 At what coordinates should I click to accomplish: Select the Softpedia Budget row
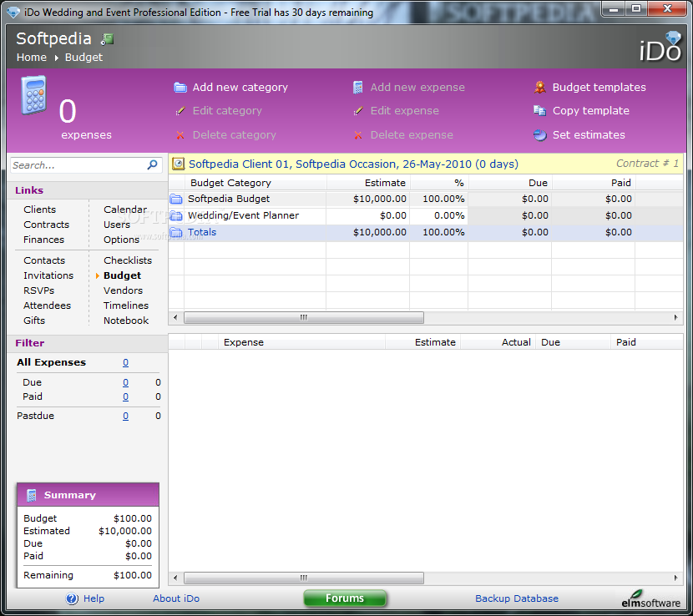[426, 199]
